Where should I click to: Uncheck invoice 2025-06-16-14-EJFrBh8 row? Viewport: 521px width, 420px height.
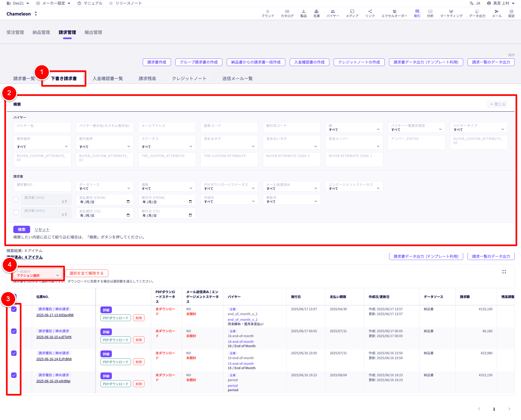pyautogui.click(x=14, y=353)
